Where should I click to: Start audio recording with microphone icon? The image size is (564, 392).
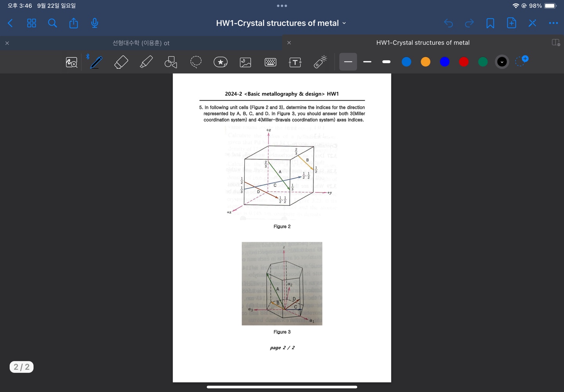tap(95, 23)
